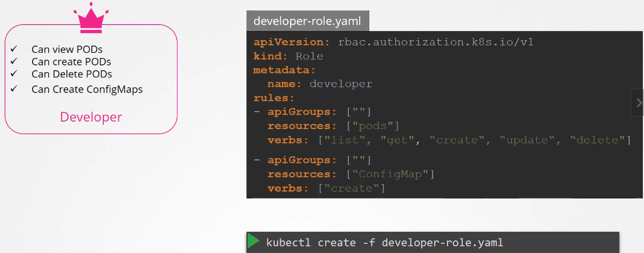Click the green play arrow before kubectl
The height and width of the screenshot is (253, 644).
tap(253, 242)
